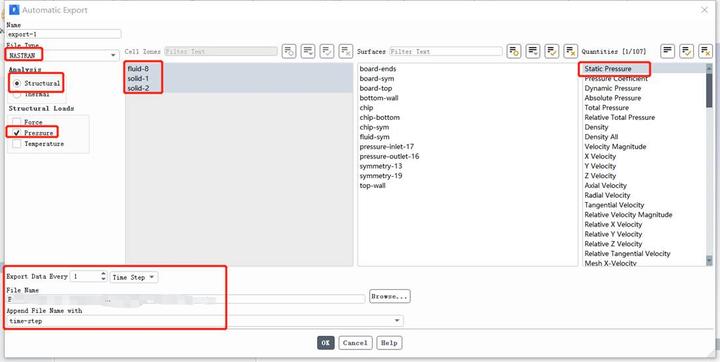The height and width of the screenshot is (362, 720).
Task: Click Quantities select all shown icon
Action: coord(686,51)
